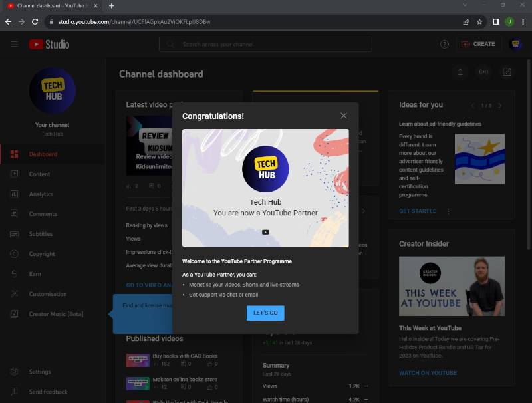Click the Tech Hub logo in the dialog

coord(265,169)
